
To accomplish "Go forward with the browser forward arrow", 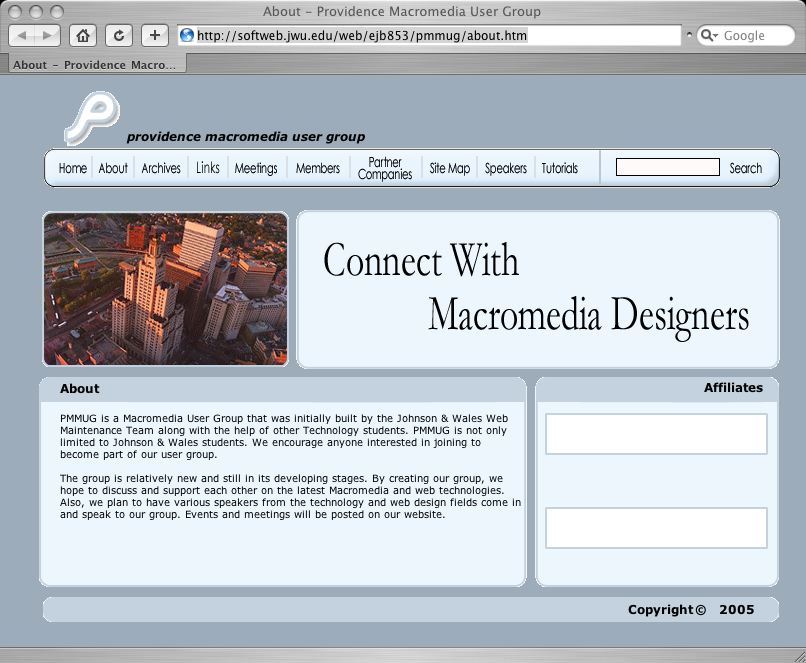I will (47, 35).
